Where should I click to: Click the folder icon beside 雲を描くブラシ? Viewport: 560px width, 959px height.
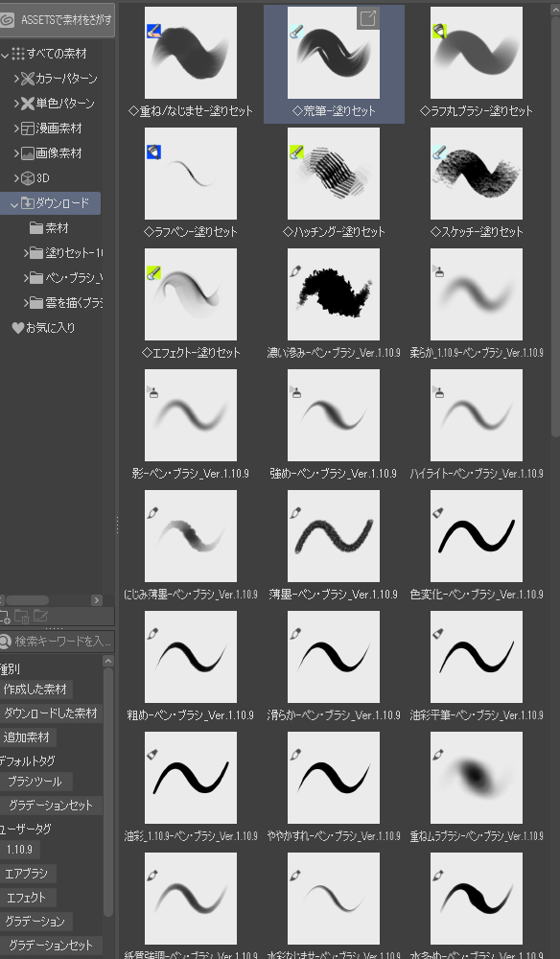[x=36, y=303]
